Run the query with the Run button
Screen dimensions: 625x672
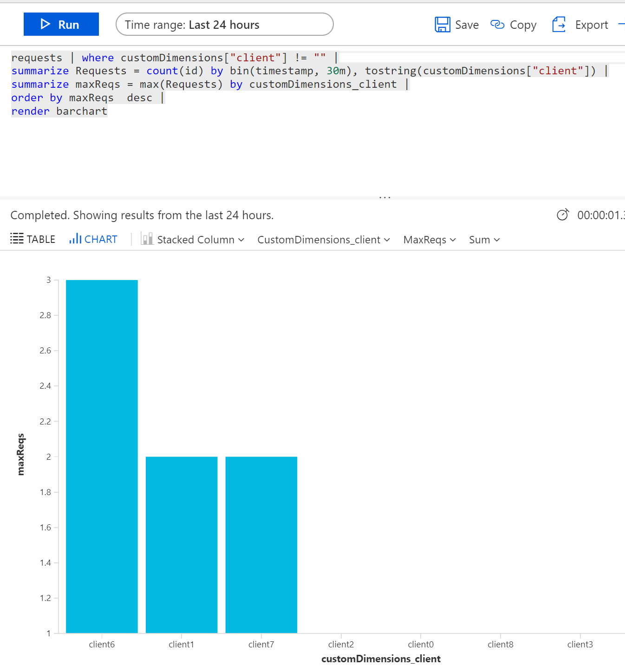(61, 24)
